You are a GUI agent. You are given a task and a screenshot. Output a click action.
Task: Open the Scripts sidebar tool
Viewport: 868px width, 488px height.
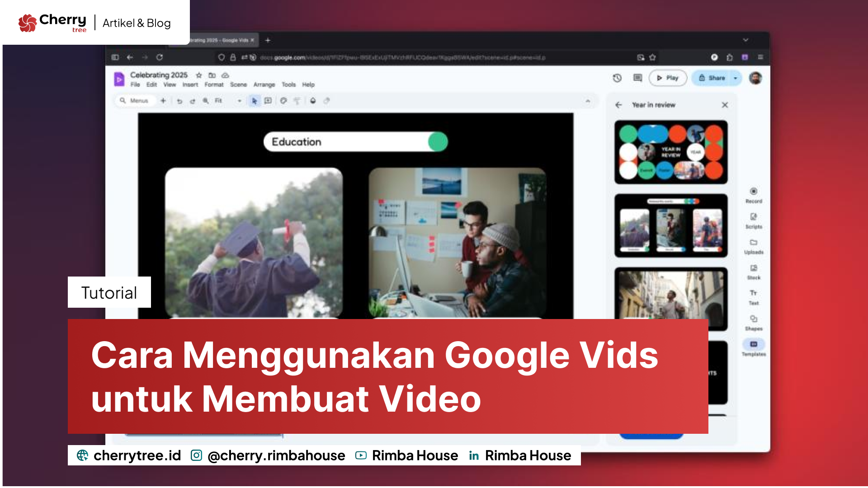point(754,221)
